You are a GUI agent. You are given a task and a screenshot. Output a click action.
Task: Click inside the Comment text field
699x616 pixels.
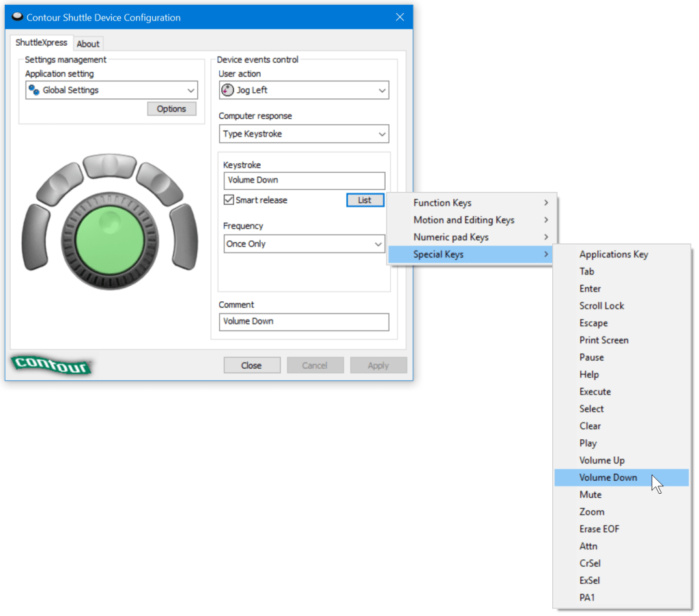pyautogui.click(x=304, y=322)
